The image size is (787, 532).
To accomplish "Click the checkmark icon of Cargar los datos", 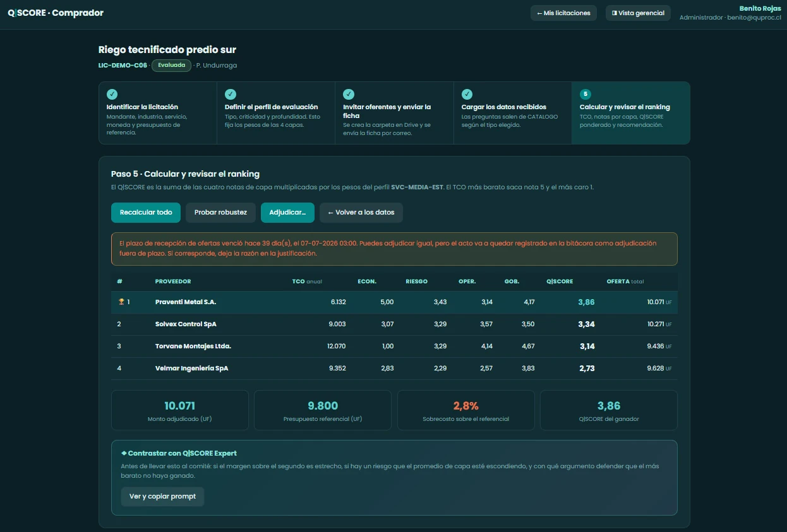I will pos(467,94).
